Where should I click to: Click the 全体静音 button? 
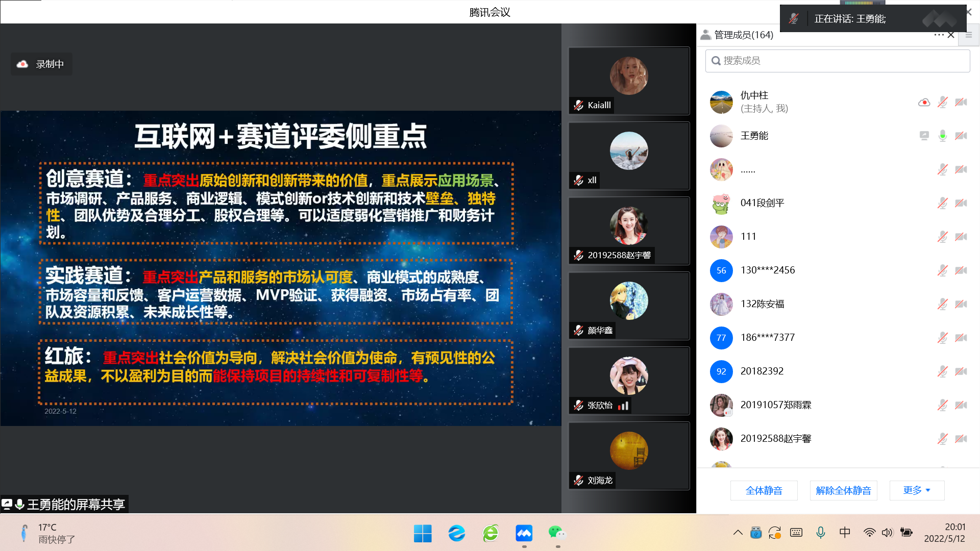tap(764, 490)
